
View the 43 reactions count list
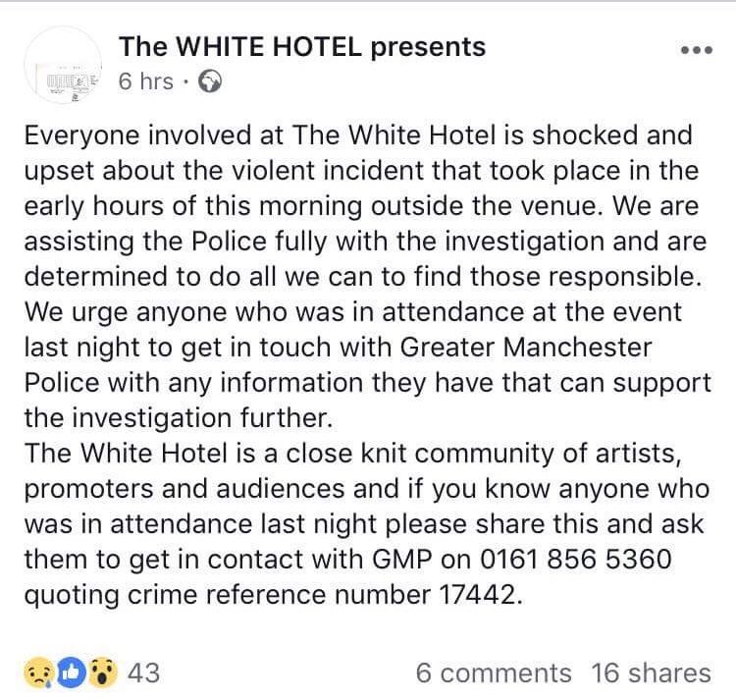pyautogui.click(x=144, y=673)
